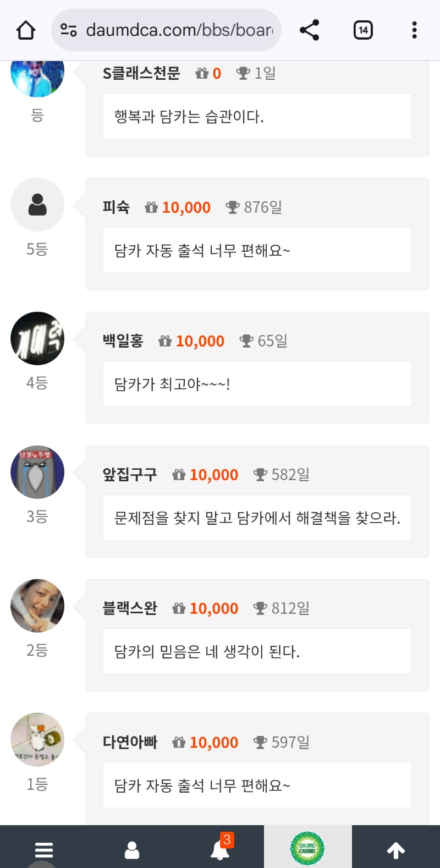Viewport: 440px width, 868px height.
Task: Tap the 앞집구구 username
Action: tap(130, 475)
